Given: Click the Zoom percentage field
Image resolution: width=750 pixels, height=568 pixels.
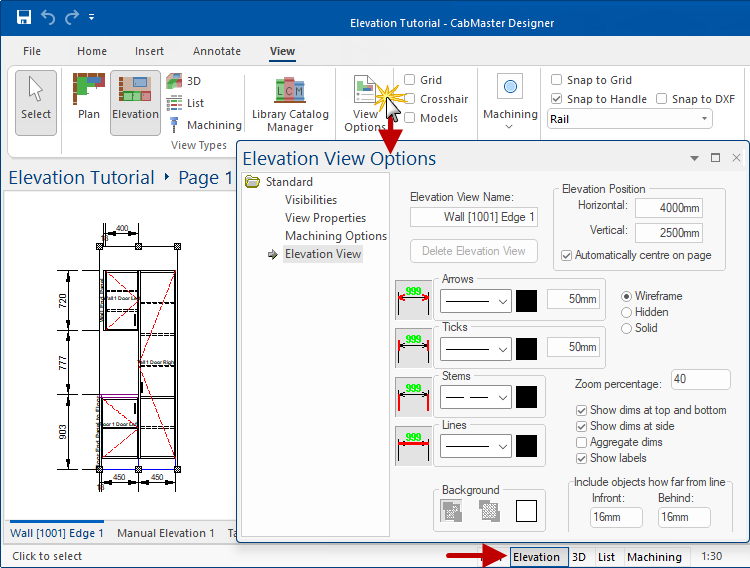Looking at the screenshot, I should pyautogui.click(x=700, y=379).
